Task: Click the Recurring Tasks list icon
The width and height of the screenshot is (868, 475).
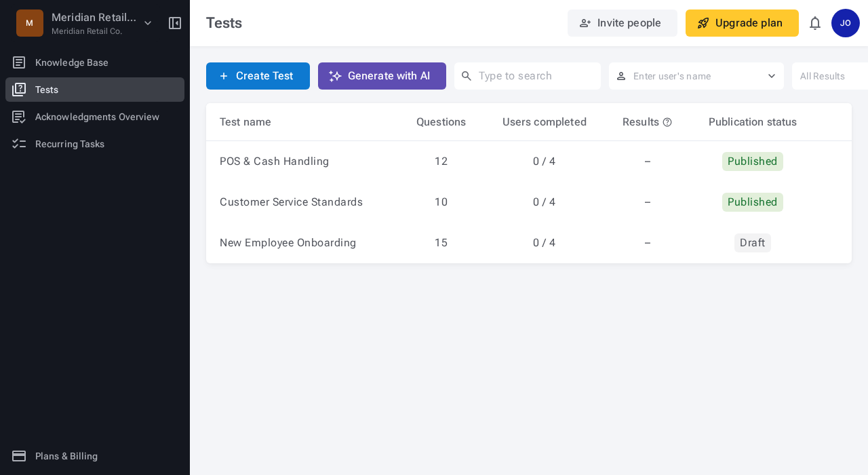Action: [19, 144]
